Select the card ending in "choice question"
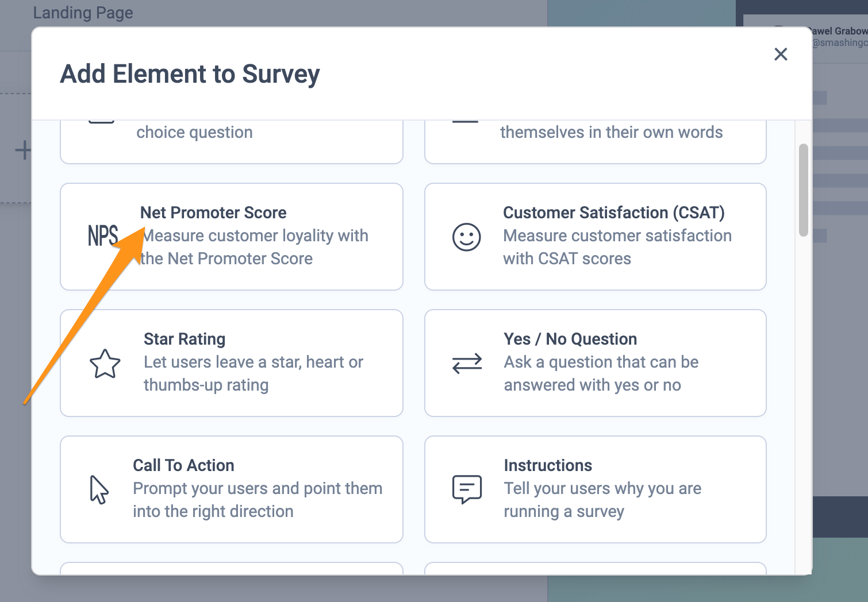Viewport: 868px width, 602px height. [x=231, y=141]
